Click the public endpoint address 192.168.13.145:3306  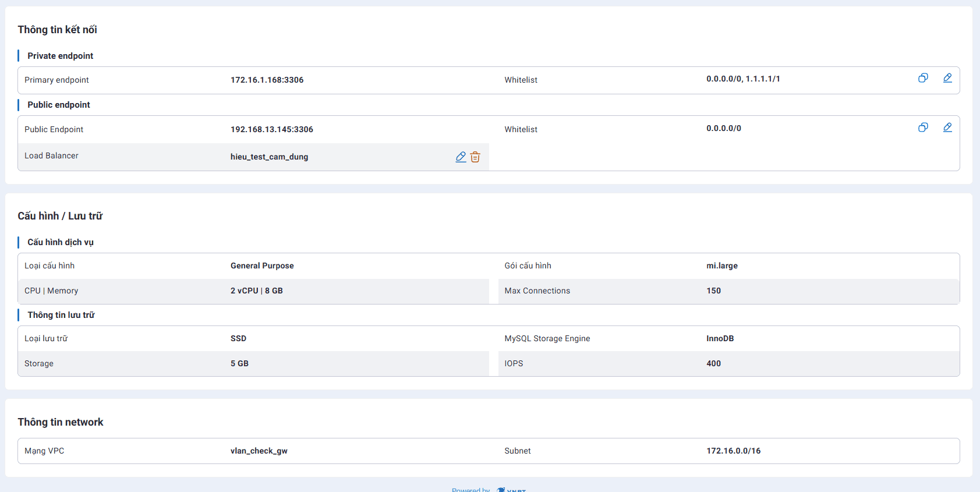pos(271,129)
